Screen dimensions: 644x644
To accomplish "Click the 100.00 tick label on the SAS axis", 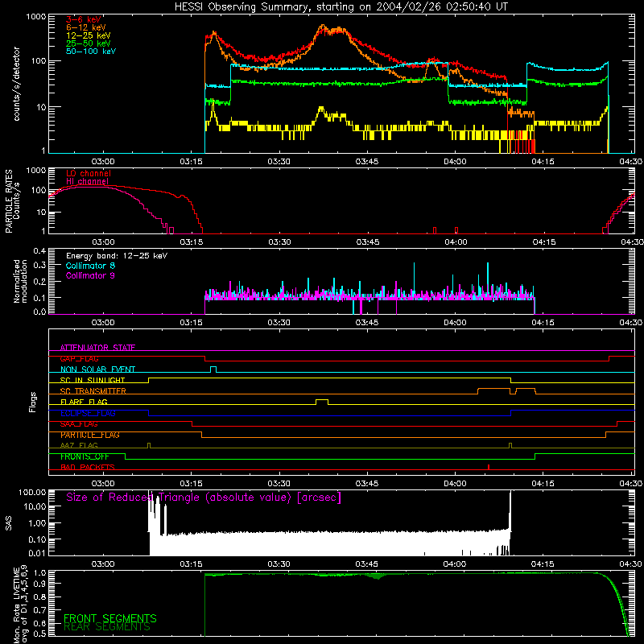I will tap(32, 492).
